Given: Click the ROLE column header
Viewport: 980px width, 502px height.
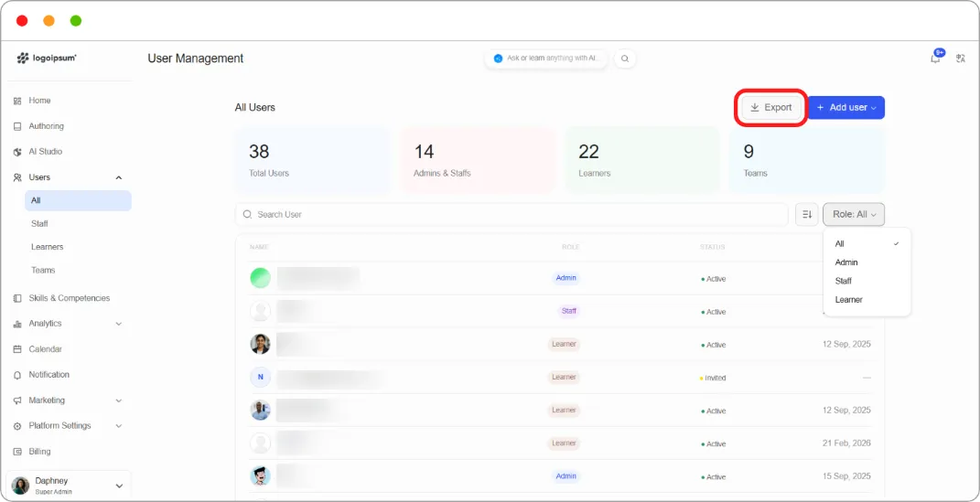Looking at the screenshot, I should point(571,247).
